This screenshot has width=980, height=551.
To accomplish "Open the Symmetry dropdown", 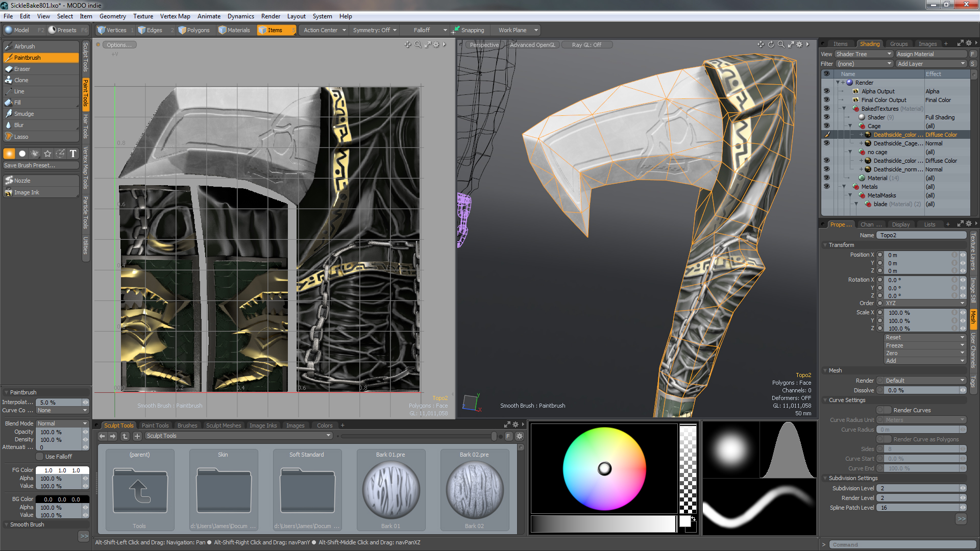I will (374, 30).
